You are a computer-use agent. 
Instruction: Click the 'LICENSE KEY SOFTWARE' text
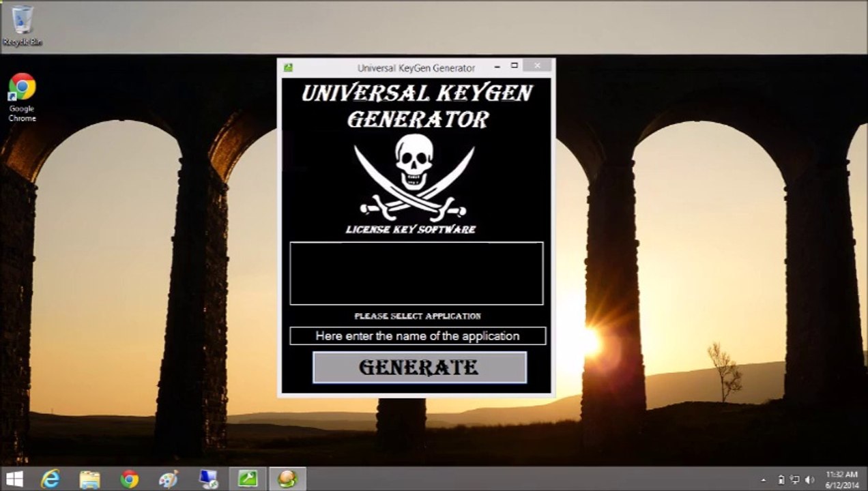411,230
